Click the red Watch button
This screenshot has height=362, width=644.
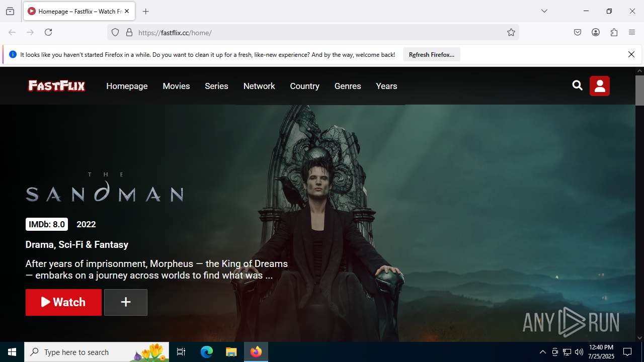63,302
